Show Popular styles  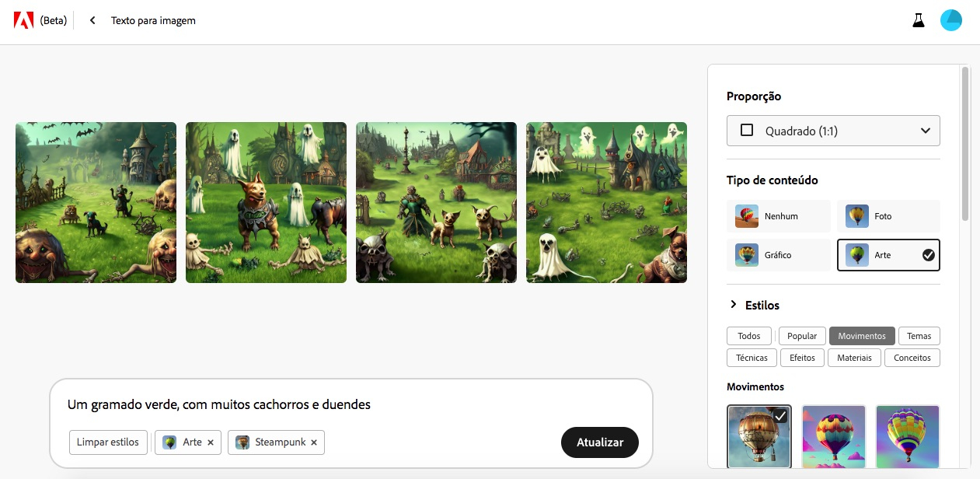pyautogui.click(x=802, y=336)
